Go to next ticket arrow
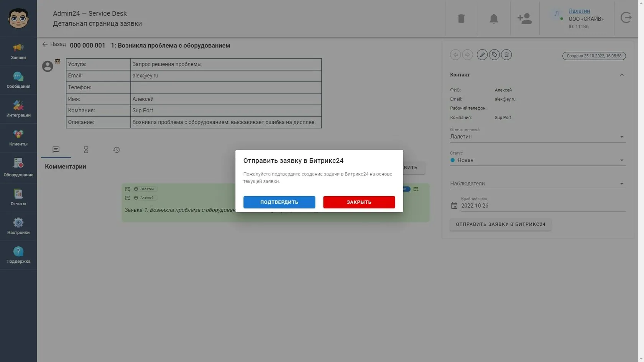Viewport: 644px width, 362px height. tap(467, 55)
